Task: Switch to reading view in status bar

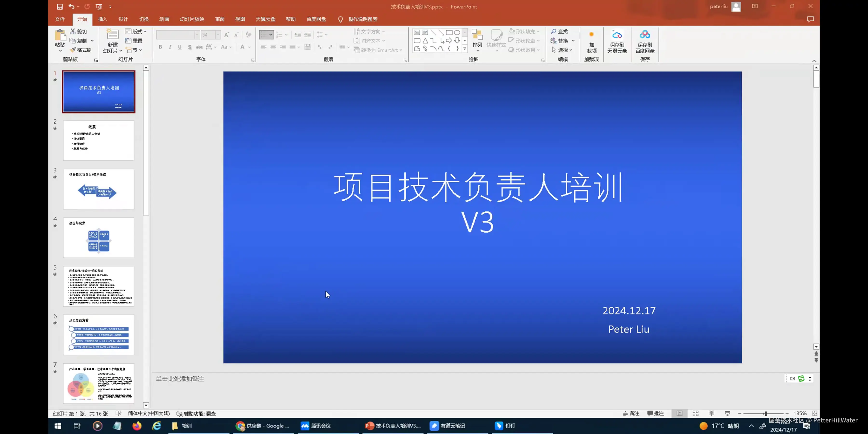Action: coord(711,414)
